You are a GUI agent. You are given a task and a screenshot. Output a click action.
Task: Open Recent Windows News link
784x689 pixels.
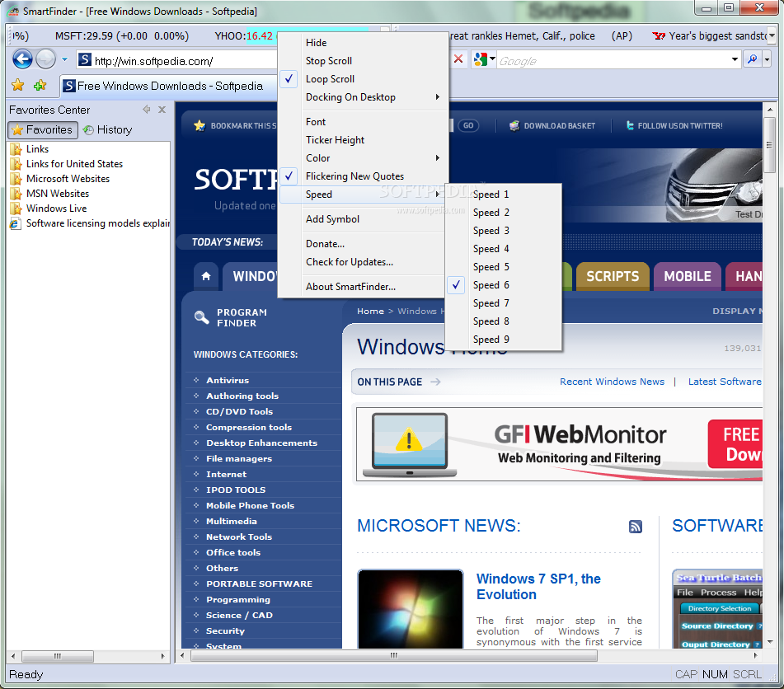click(x=612, y=382)
